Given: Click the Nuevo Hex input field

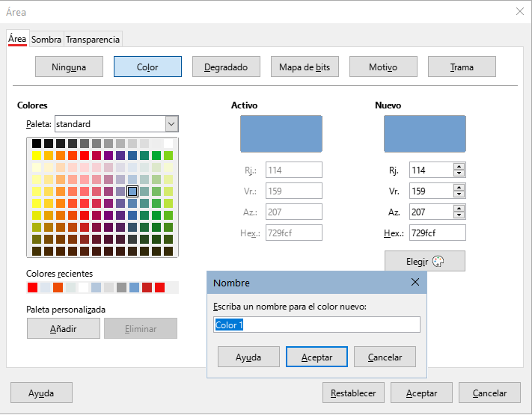Looking at the screenshot, I should pos(437,233).
